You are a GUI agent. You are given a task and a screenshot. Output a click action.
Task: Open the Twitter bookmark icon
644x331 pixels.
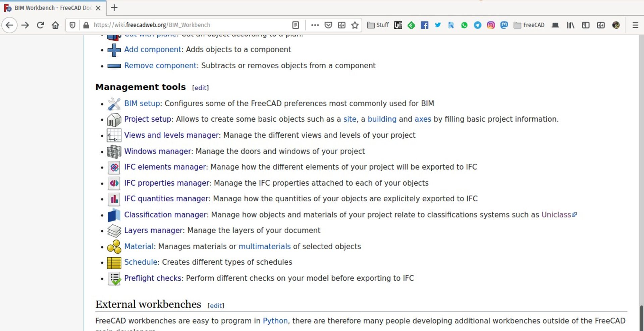[x=438, y=25]
